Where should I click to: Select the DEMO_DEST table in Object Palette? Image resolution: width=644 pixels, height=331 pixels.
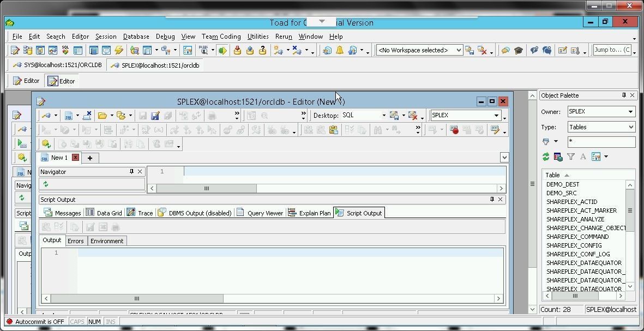pyautogui.click(x=563, y=184)
